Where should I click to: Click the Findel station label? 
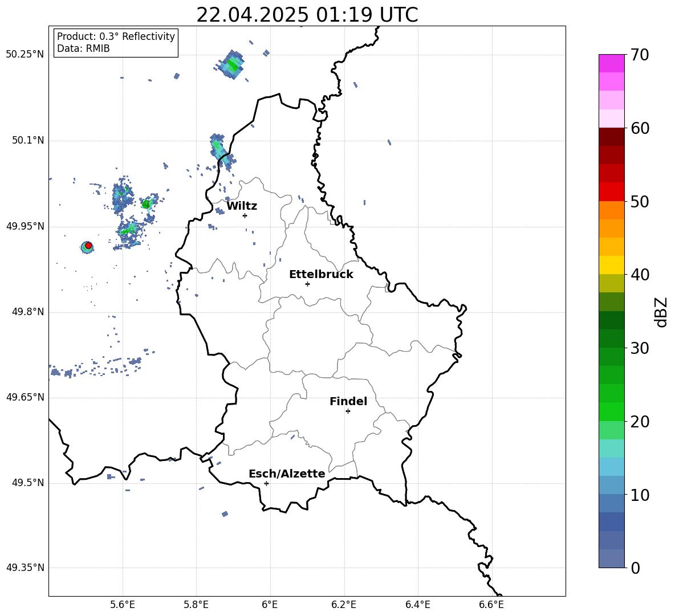point(348,401)
